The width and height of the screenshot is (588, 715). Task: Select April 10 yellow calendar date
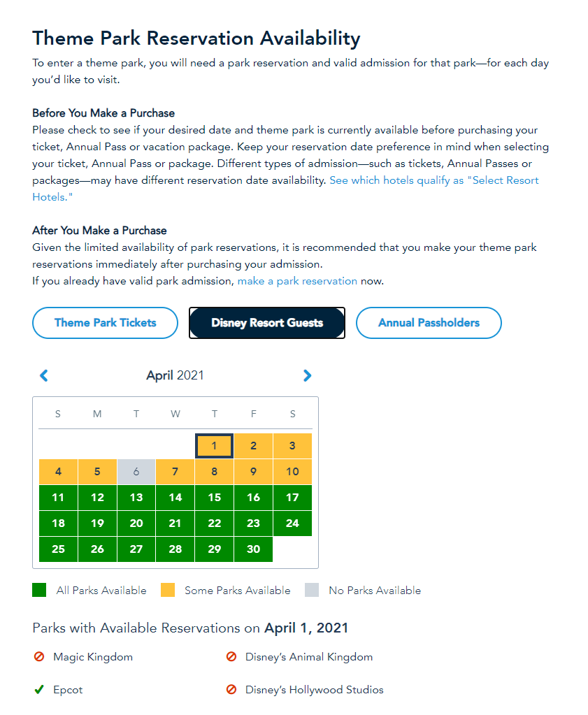click(x=292, y=472)
